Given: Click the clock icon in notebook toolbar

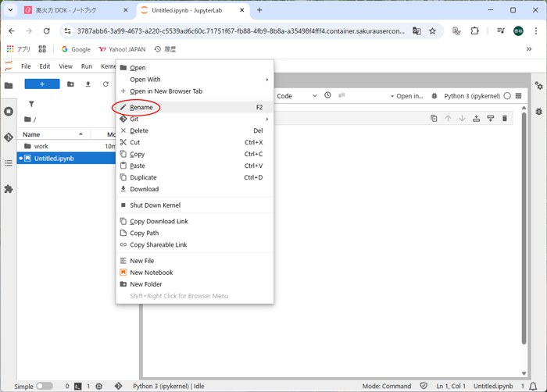Looking at the screenshot, I should click(x=327, y=94).
